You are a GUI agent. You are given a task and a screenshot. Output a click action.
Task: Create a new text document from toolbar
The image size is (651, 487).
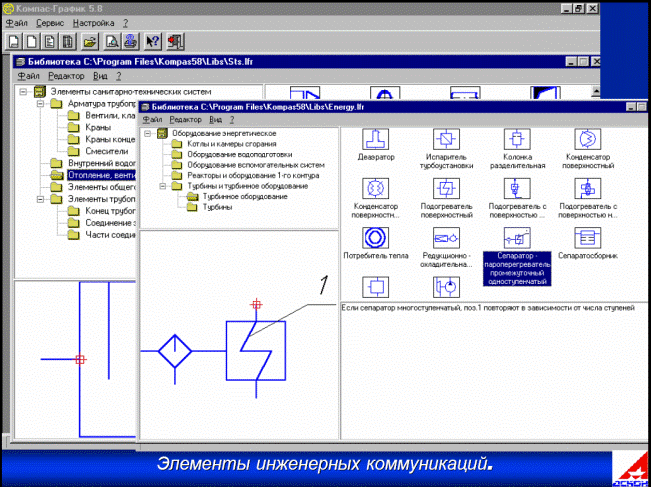49,41
